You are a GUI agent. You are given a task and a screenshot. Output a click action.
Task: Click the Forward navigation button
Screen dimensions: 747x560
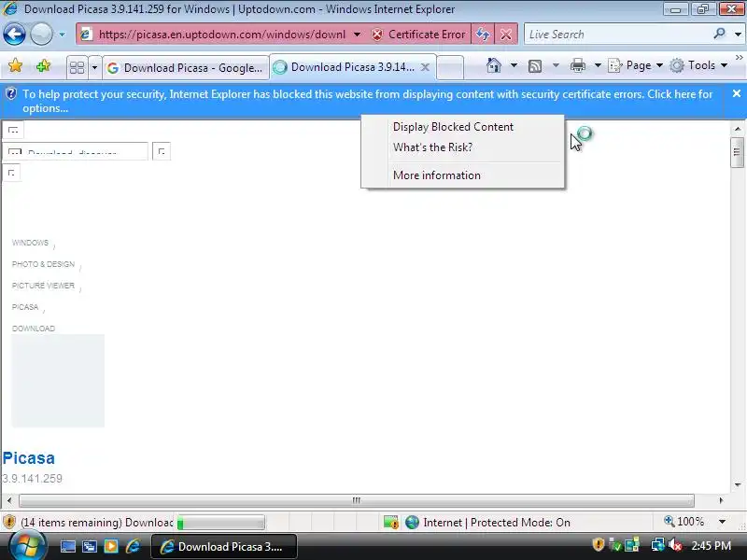click(x=41, y=35)
